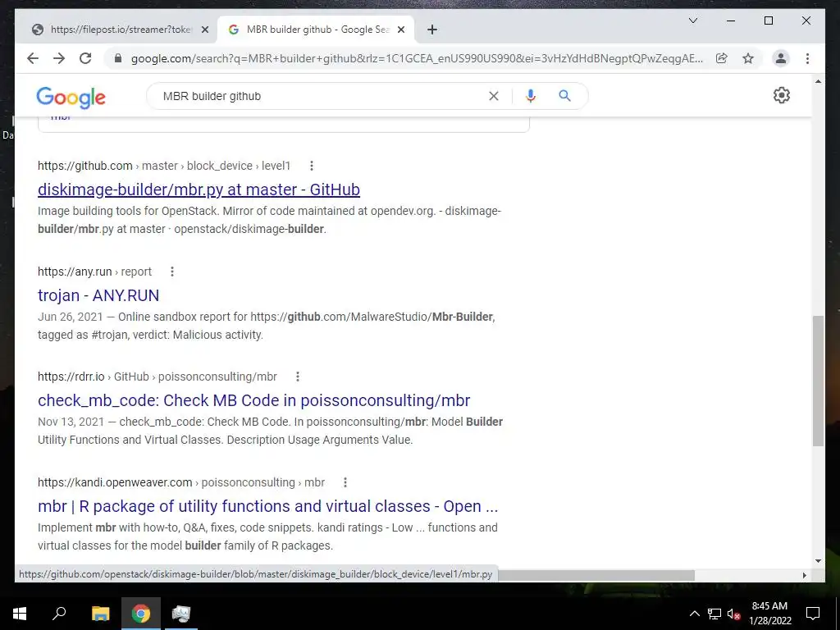This screenshot has width=840, height=630.
Task: Click the browser forward arrow
Action: 59,58
